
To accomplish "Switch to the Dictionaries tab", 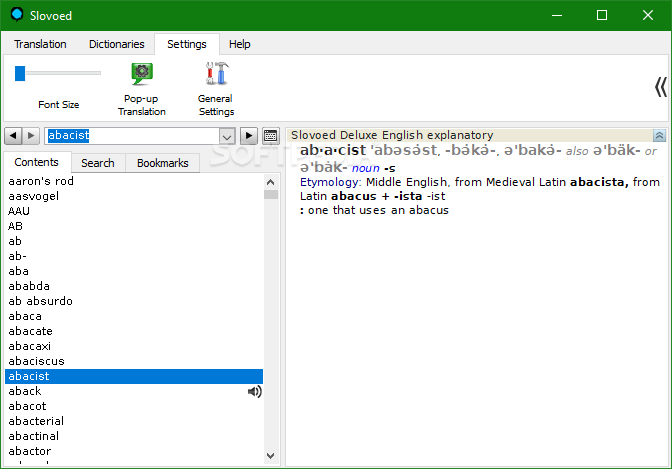I will click(x=117, y=44).
